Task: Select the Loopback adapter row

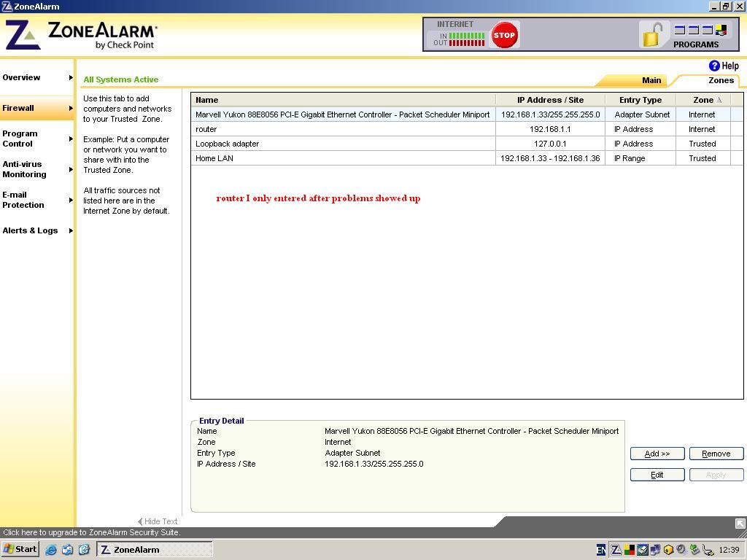Action: [x=467, y=144]
